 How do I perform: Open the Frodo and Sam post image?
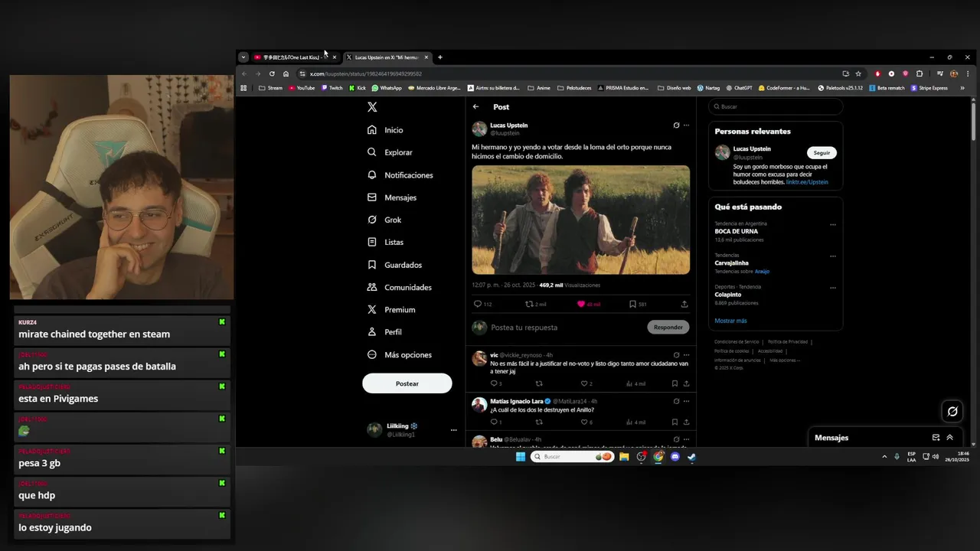[580, 220]
